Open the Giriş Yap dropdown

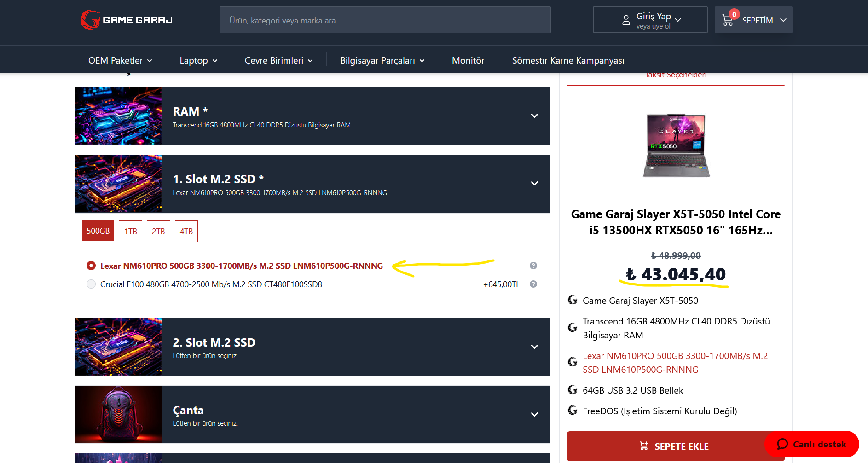tap(650, 20)
